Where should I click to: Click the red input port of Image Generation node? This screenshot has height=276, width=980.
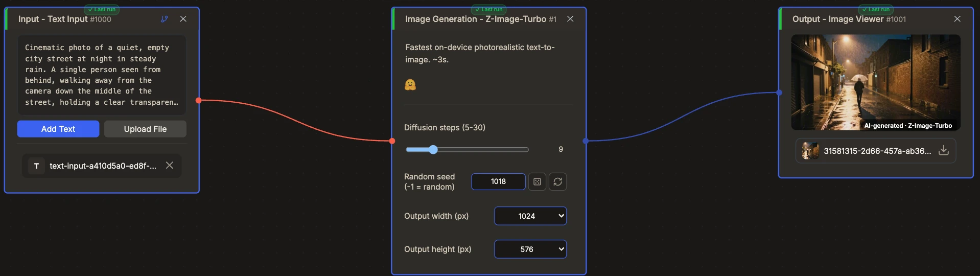click(x=392, y=141)
